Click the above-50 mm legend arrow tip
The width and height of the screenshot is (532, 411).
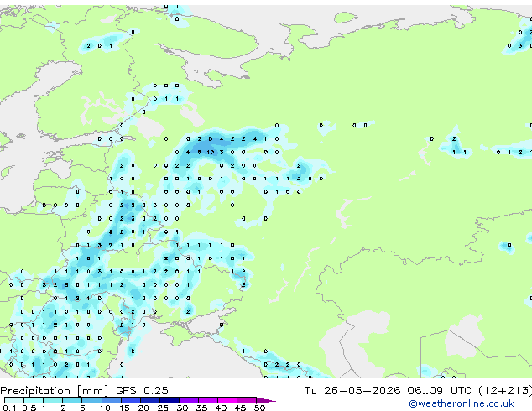[x=266, y=400]
